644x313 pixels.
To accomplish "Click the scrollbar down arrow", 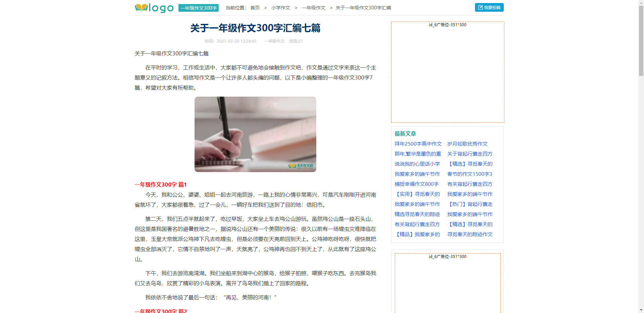I will tap(641, 310).
